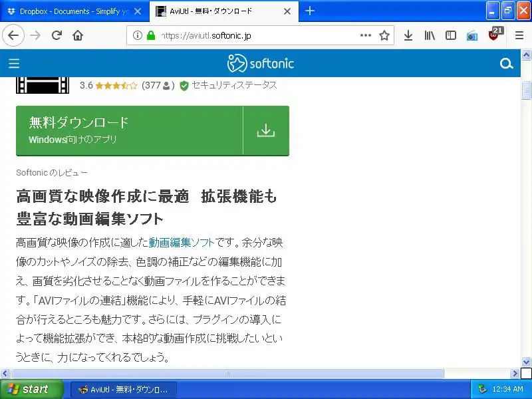Bookmark this page with the star

pos(384,35)
